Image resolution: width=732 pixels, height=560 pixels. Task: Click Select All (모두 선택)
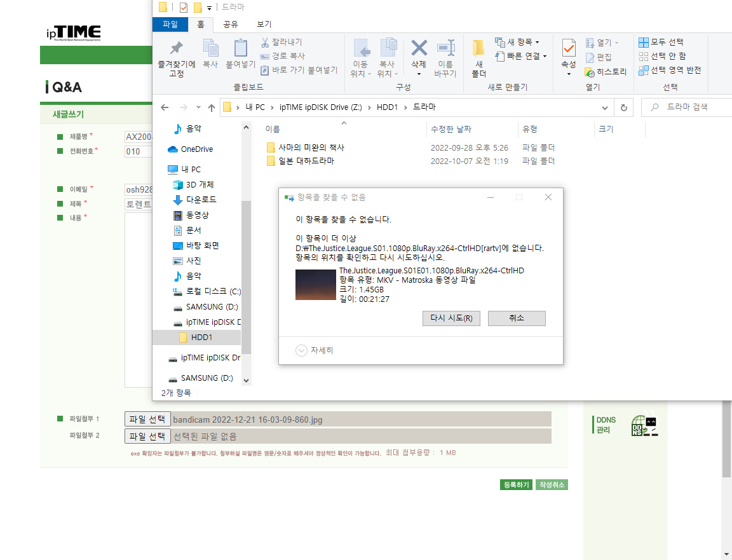661,42
